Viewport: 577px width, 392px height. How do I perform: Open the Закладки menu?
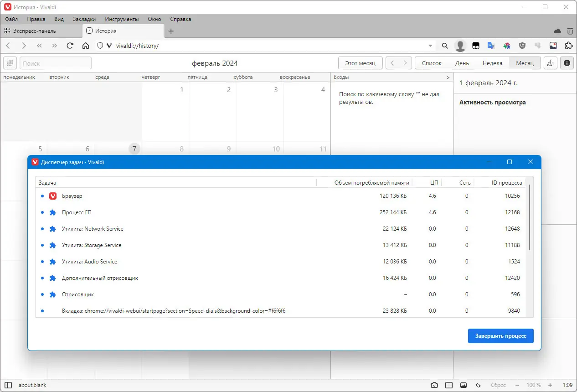tap(84, 19)
